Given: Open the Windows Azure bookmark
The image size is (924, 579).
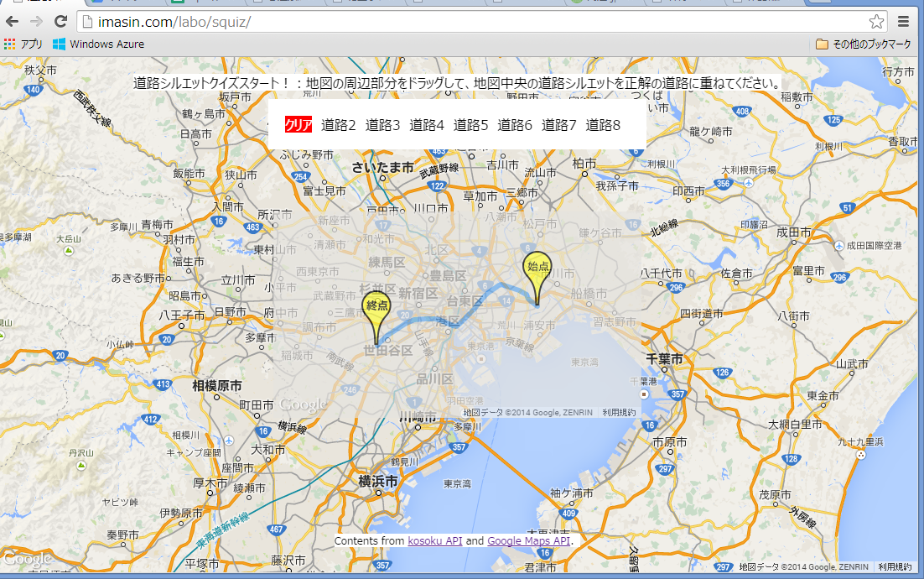Looking at the screenshot, I should [98, 44].
